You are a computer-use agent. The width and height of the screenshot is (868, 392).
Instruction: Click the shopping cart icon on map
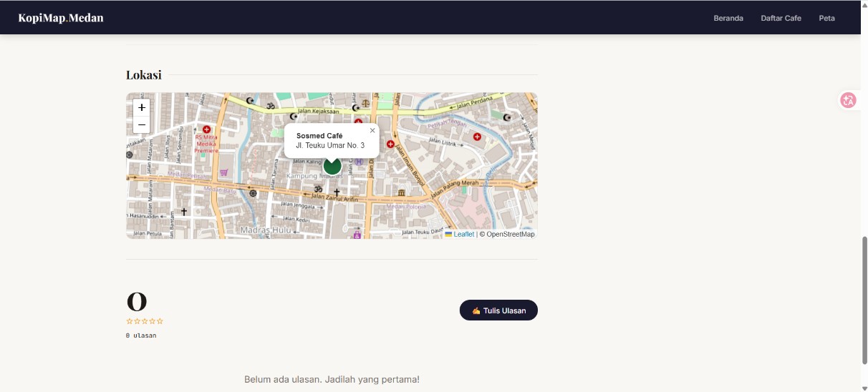(x=223, y=172)
